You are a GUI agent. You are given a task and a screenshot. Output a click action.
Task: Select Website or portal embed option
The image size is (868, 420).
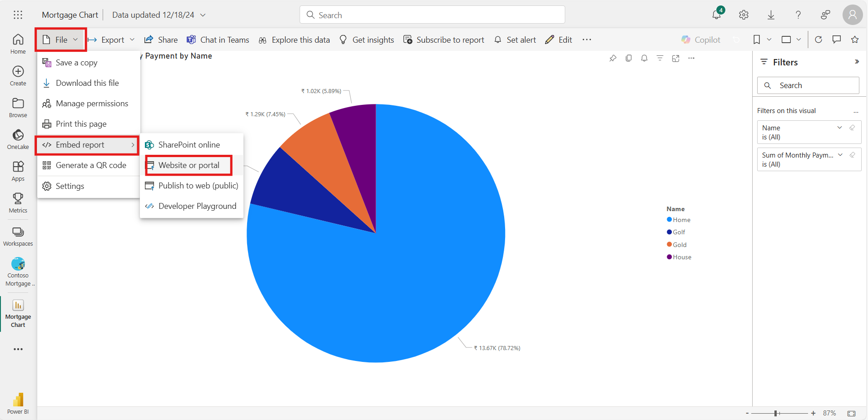click(x=188, y=165)
